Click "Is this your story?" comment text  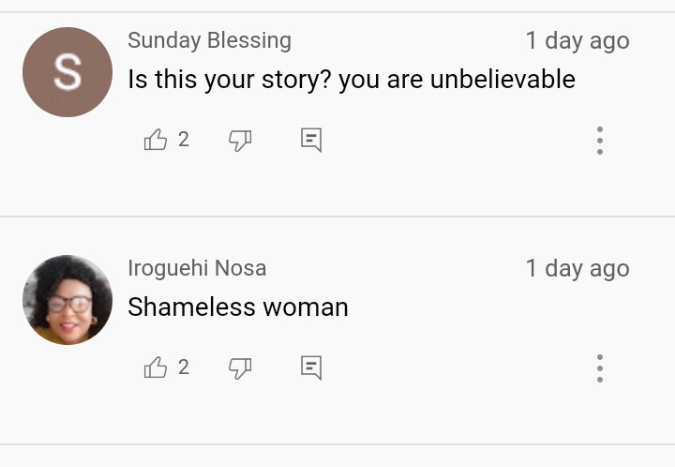point(351,79)
